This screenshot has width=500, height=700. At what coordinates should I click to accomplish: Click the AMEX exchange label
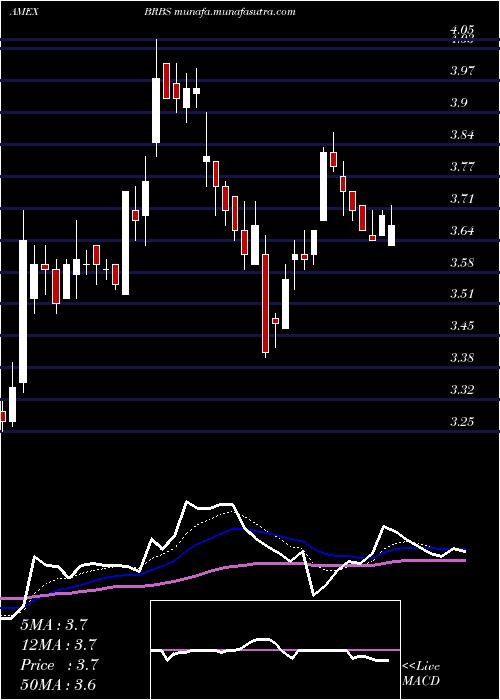(x=24, y=12)
